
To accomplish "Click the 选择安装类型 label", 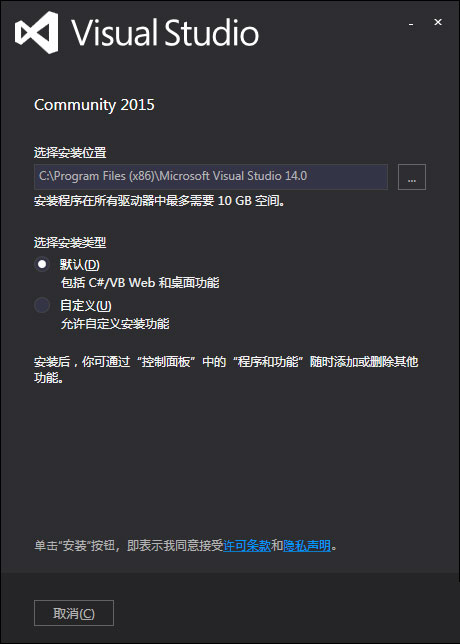I will pos(70,243).
